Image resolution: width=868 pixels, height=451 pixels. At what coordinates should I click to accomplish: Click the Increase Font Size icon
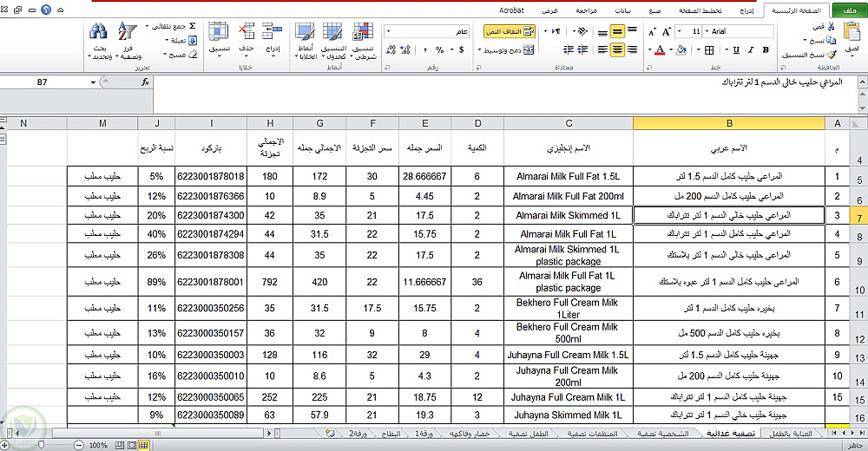tap(667, 31)
